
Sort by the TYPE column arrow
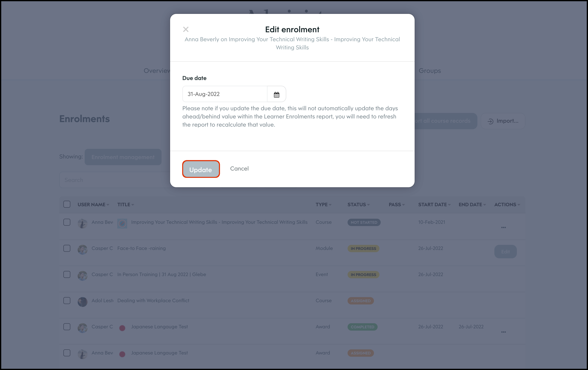330,205
